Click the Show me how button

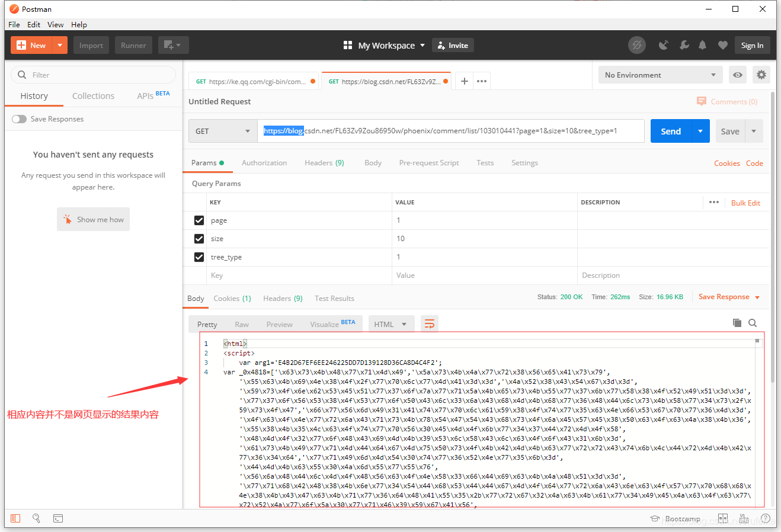(x=93, y=219)
